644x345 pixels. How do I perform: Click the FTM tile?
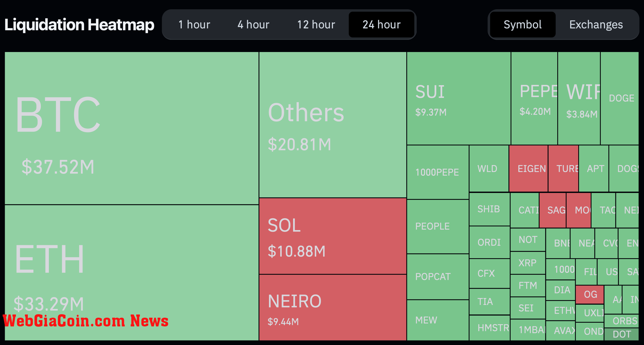(528, 286)
